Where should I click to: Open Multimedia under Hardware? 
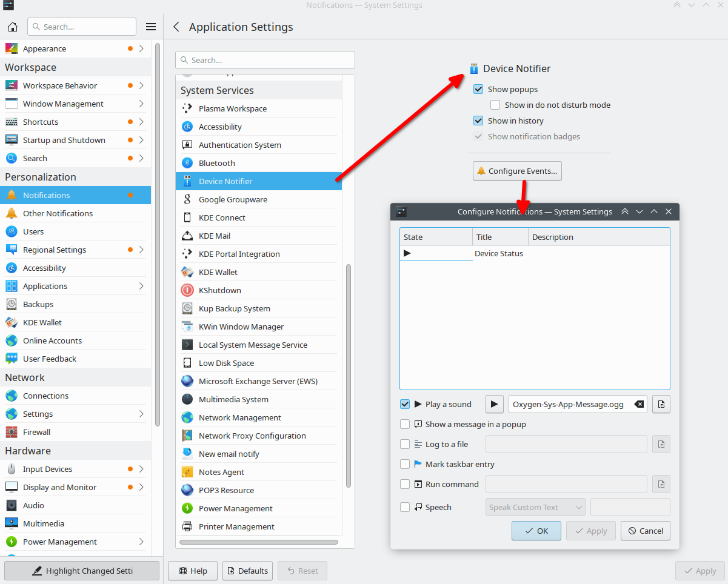pos(75,523)
